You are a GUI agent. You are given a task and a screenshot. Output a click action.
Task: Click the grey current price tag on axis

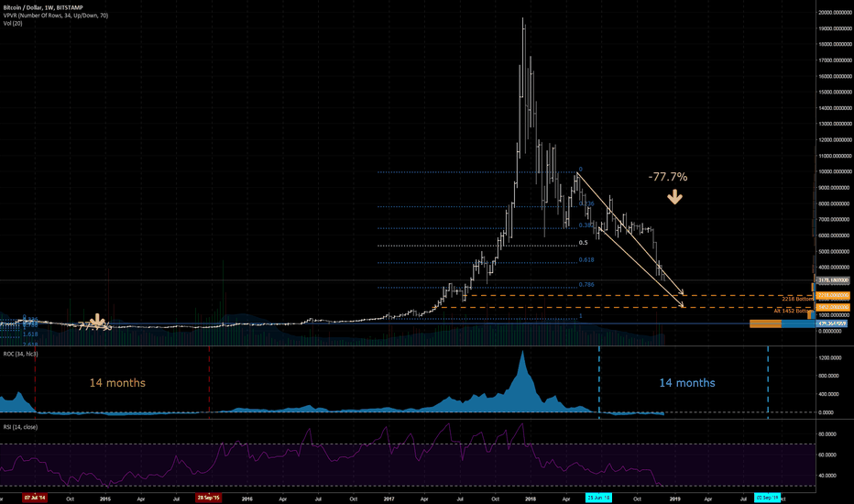[x=833, y=280]
